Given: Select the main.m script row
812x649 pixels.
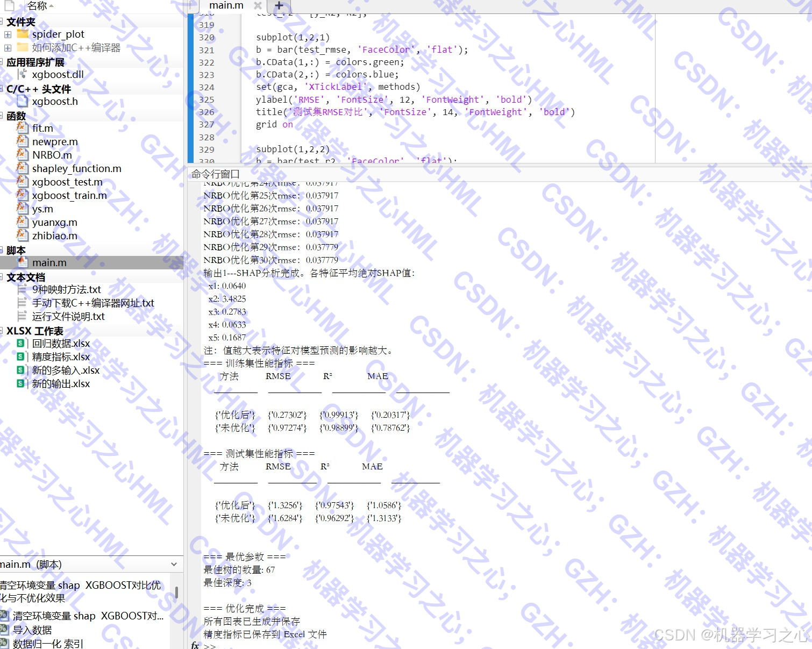Looking at the screenshot, I should pyautogui.click(x=91, y=262).
